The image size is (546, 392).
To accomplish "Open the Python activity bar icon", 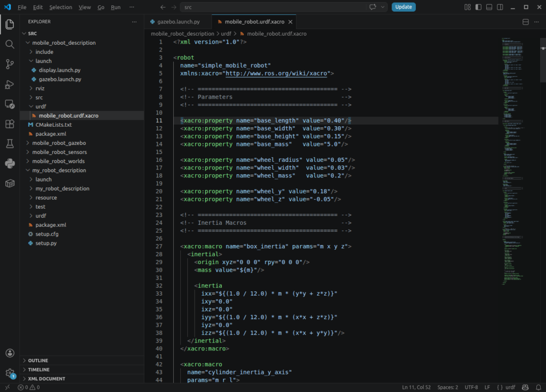I will pyautogui.click(x=10, y=164).
